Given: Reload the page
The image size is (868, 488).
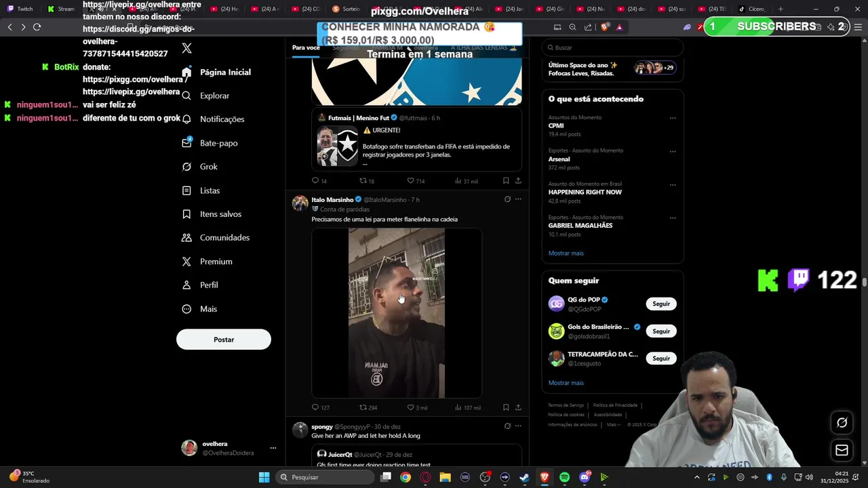Looking at the screenshot, I should coord(37,27).
